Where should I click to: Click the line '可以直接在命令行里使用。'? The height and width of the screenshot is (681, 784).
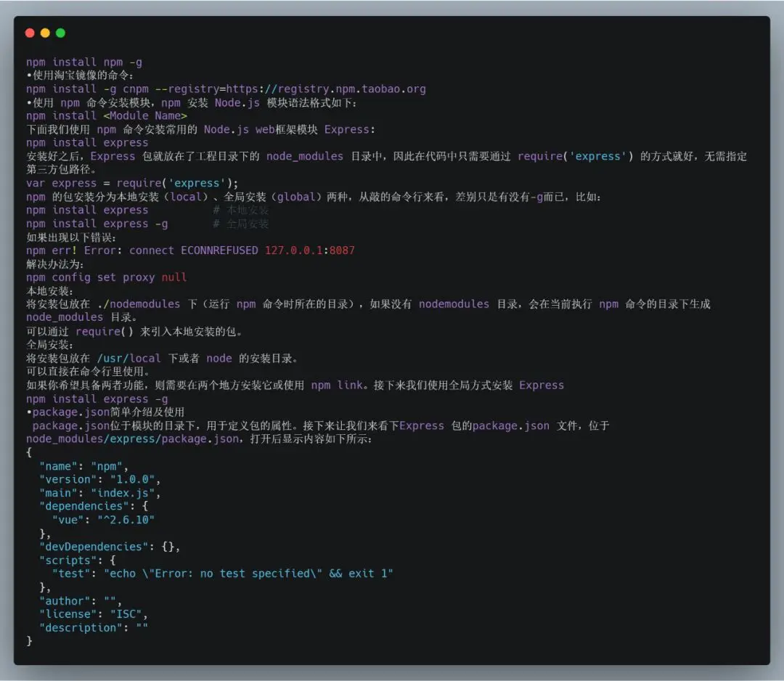tap(88, 372)
